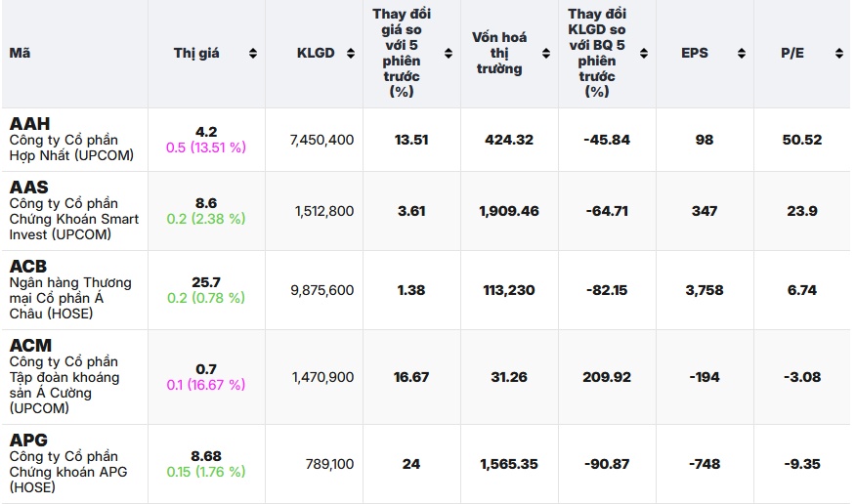Click Công ty Cổ phần Hợp Nhất name
856x504 pixels.
tap(71, 147)
